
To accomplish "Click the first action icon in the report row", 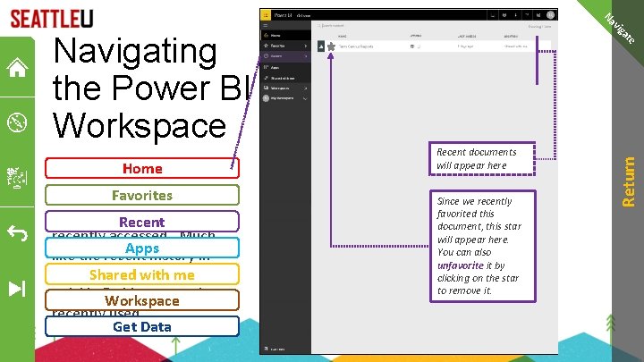I will 412,46.
